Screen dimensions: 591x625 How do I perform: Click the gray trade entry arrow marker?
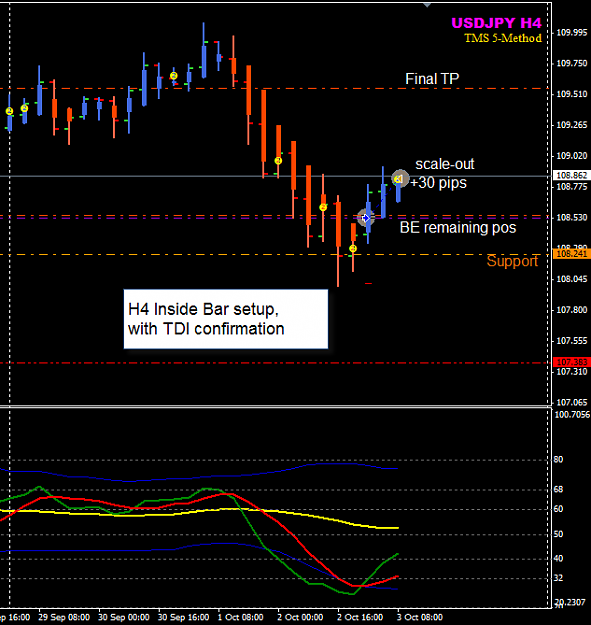pos(365,218)
